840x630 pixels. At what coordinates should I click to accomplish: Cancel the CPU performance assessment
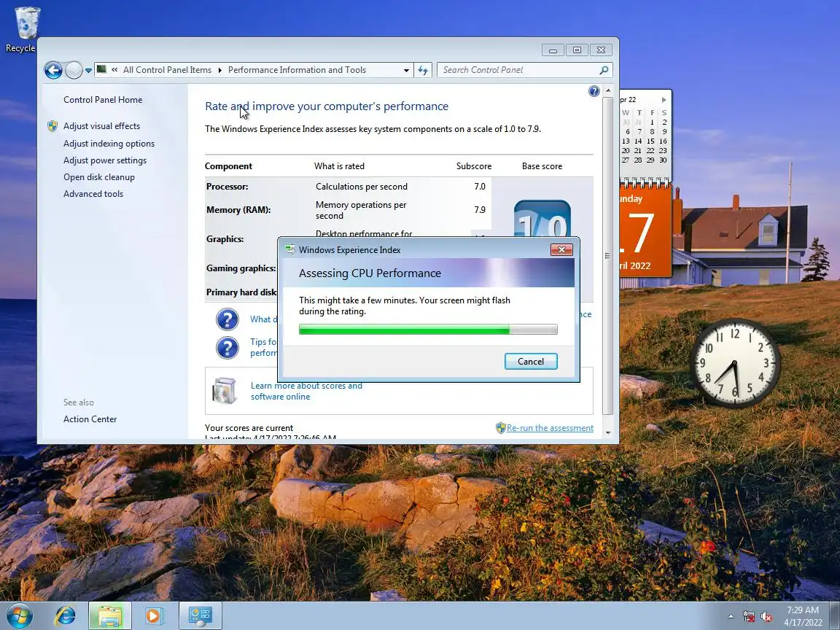point(530,361)
